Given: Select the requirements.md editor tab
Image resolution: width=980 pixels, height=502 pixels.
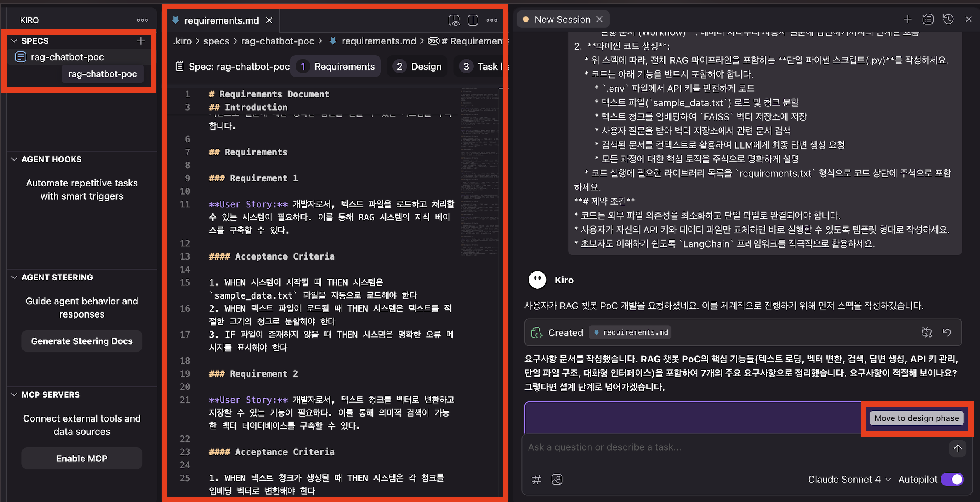Looking at the screenshot, I should pyautogui.click(x=221, y=20).
